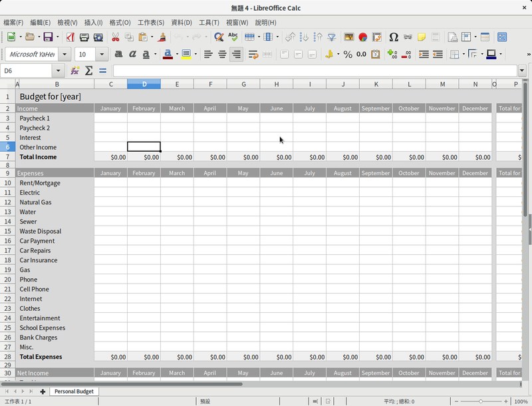Click the Clone Formatting paintbrush

pos(162,37)
